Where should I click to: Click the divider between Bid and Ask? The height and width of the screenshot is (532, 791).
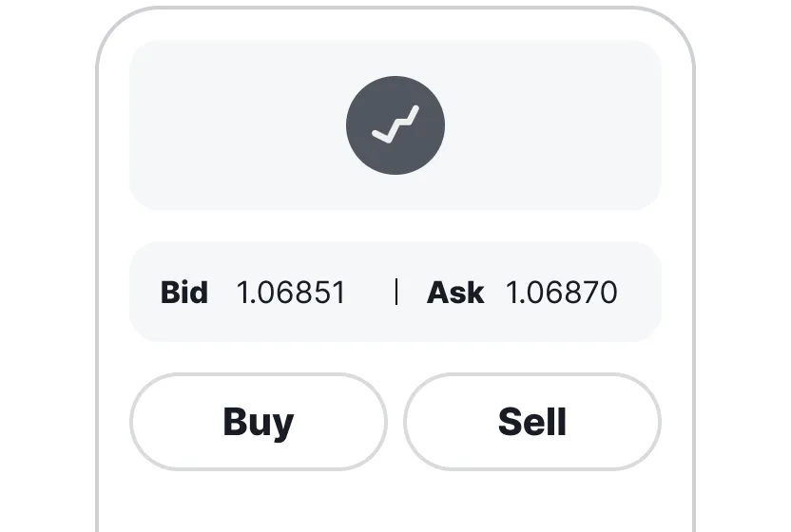(395, 292)
